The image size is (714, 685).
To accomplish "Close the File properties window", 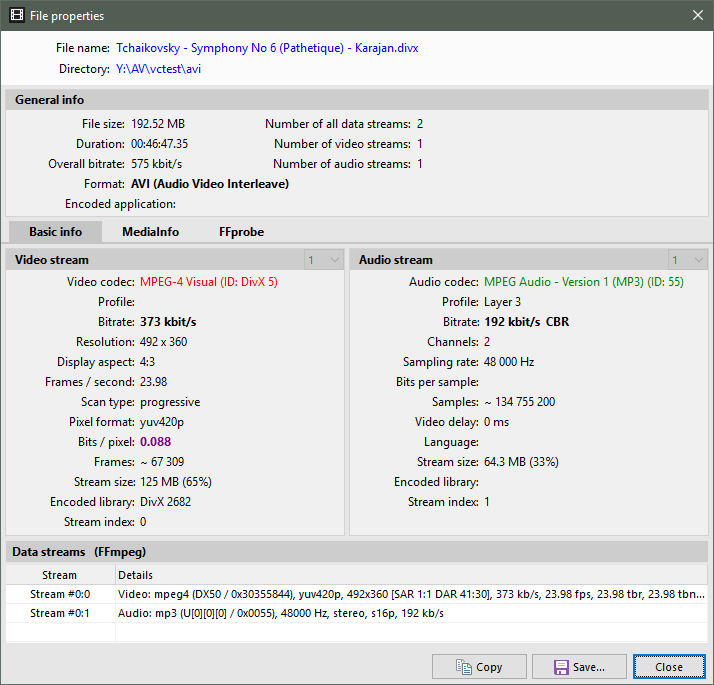I will tap(697, 15).
